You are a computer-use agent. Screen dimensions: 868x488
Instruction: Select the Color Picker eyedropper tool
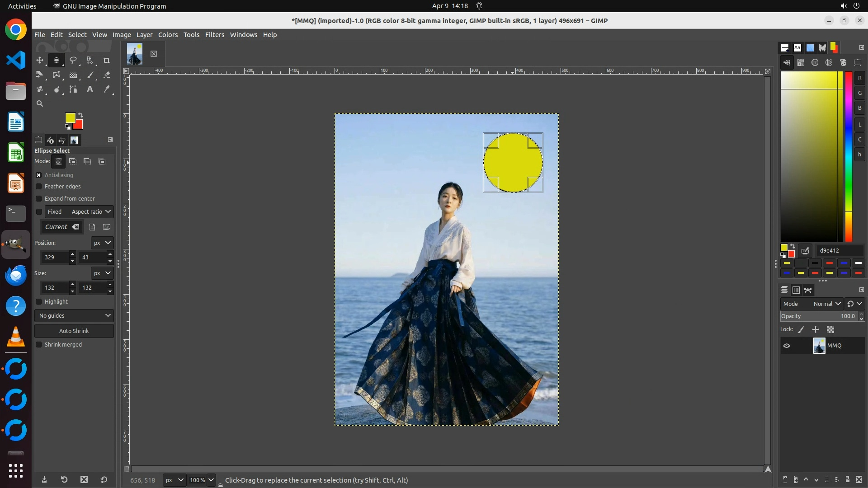tap(107, 89)
